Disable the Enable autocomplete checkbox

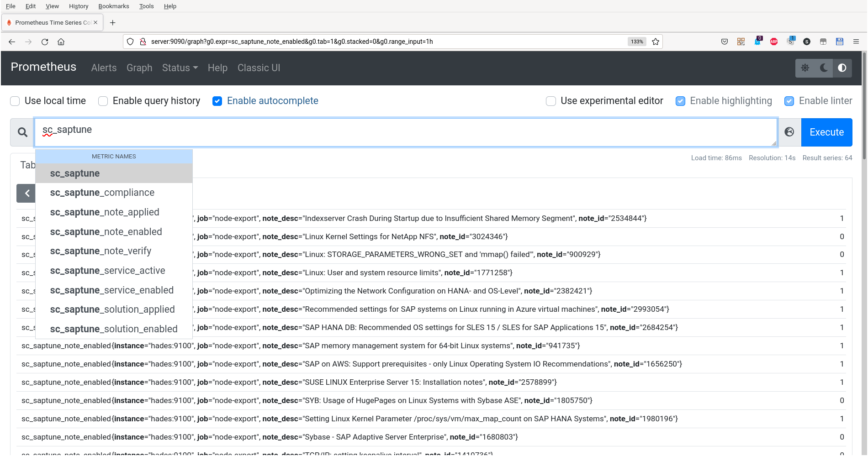coord(217,101)
